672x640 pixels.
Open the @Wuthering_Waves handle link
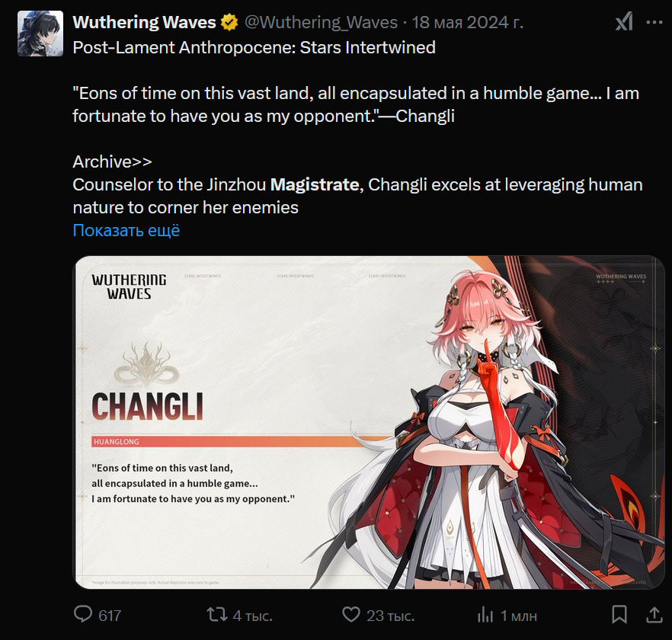(321, 22)
